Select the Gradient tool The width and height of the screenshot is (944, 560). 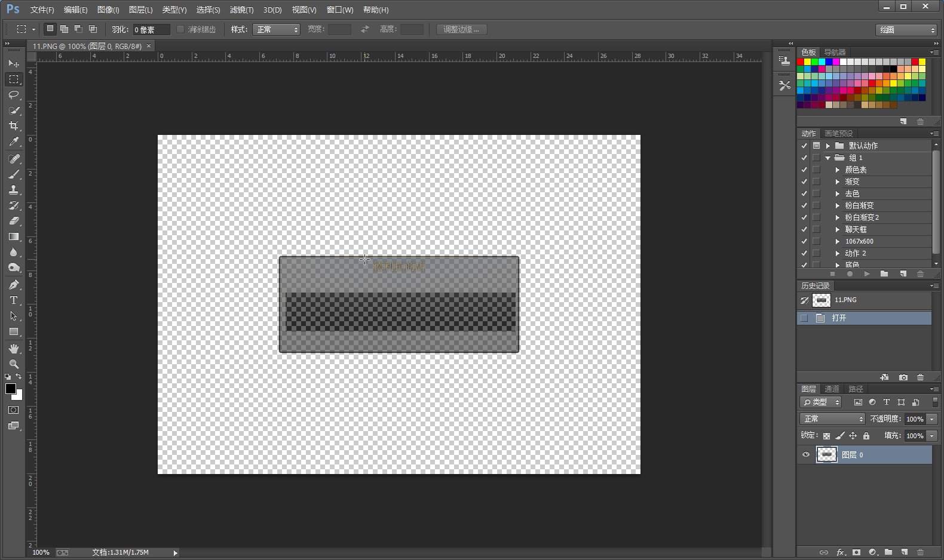(x=13, y=236)
